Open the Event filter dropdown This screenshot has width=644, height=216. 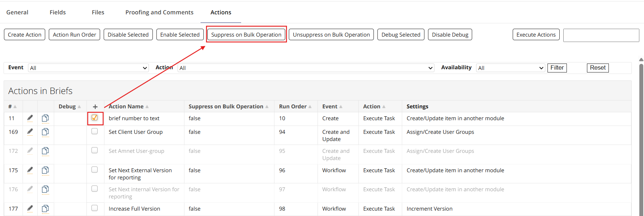click(x=88, y=68)
